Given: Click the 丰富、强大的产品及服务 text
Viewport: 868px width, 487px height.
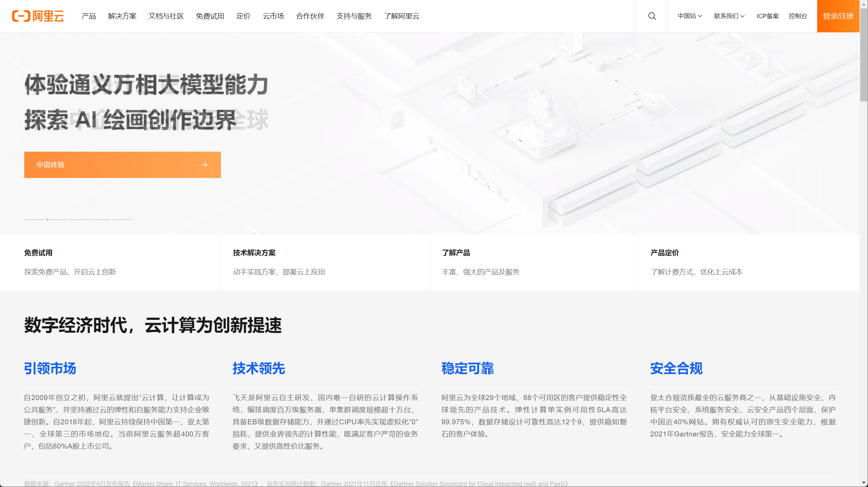Looking at the screenshot, I should pos(481,272).
